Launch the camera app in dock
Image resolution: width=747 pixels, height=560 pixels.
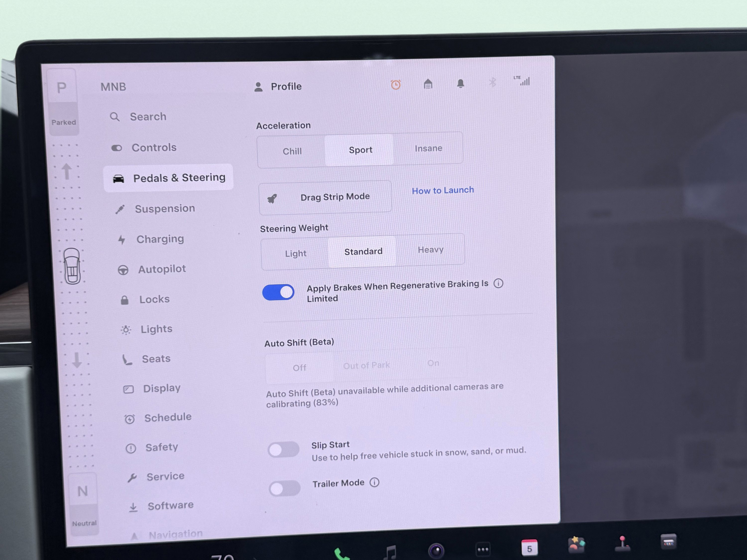[436, 551]
